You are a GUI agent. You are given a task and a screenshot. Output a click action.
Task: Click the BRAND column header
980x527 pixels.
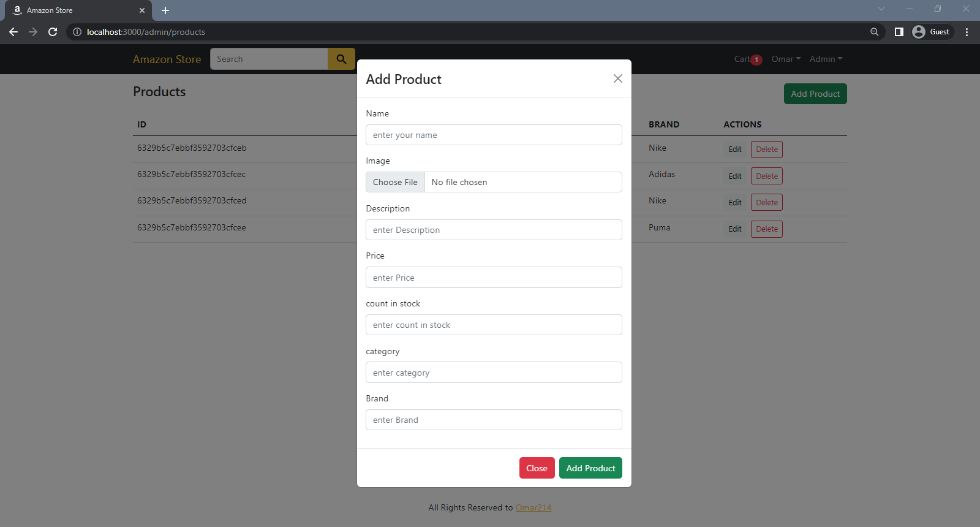click(664, 124)
